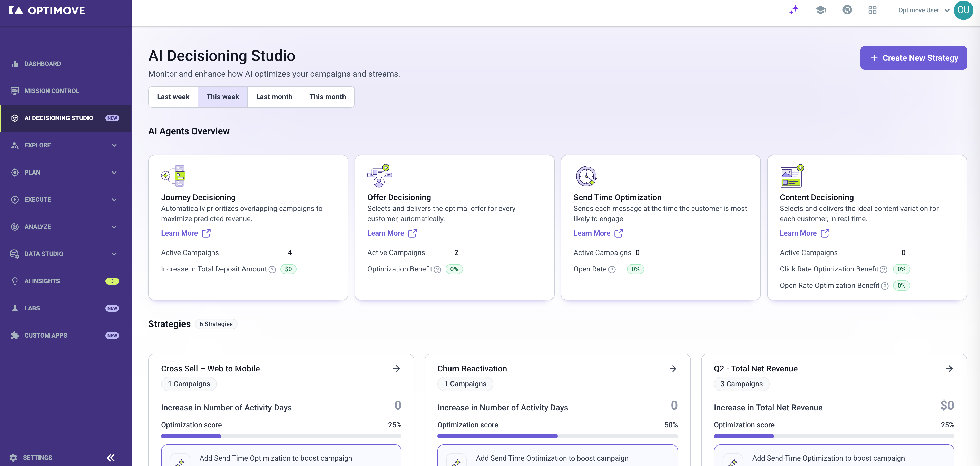The image size is (980, 466).
Task: Click 1 Campaigns badge under Cross Sell
Action: point(189,384)
